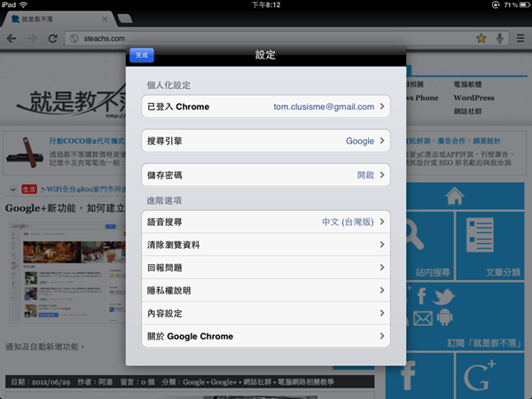Click the battery indicator in status bar

point(525,4)
